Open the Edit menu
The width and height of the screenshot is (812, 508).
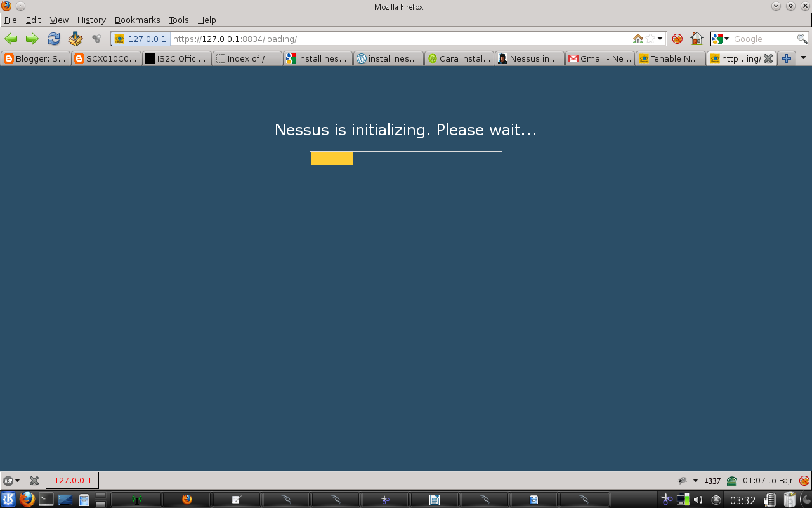point(33,20)
